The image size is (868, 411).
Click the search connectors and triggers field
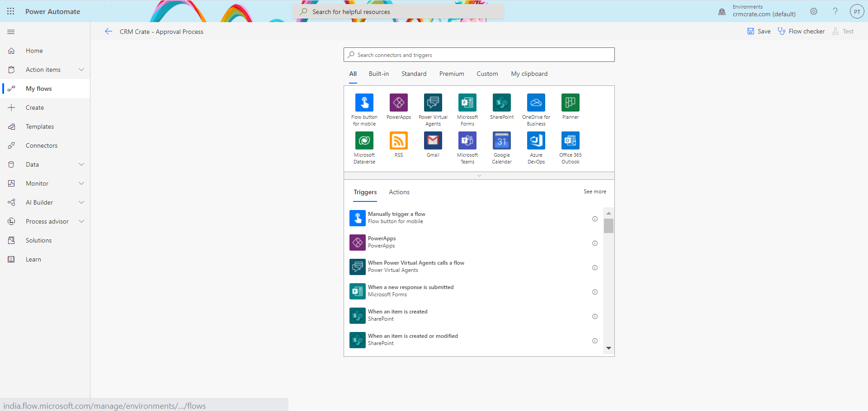pos(479,55)
